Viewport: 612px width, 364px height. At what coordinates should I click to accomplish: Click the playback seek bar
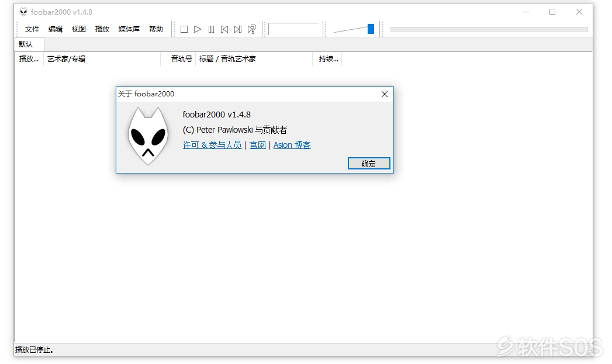[489, 29]
